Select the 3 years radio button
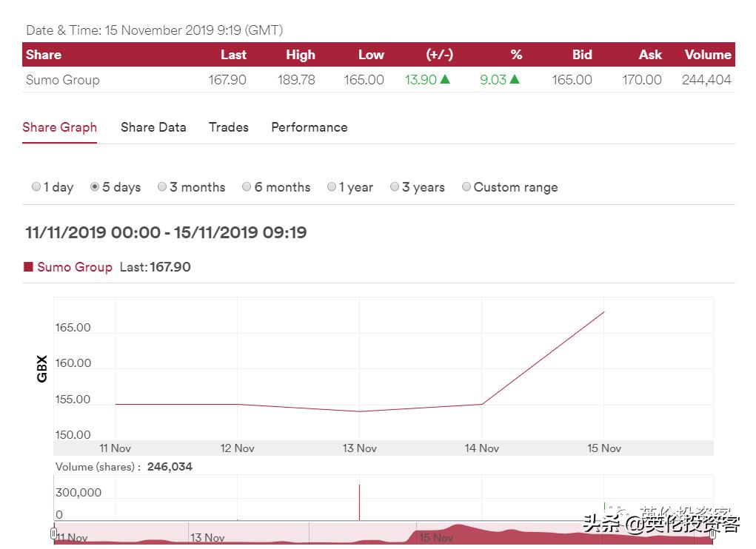This screenshot has width=756, height=549. 395,186
